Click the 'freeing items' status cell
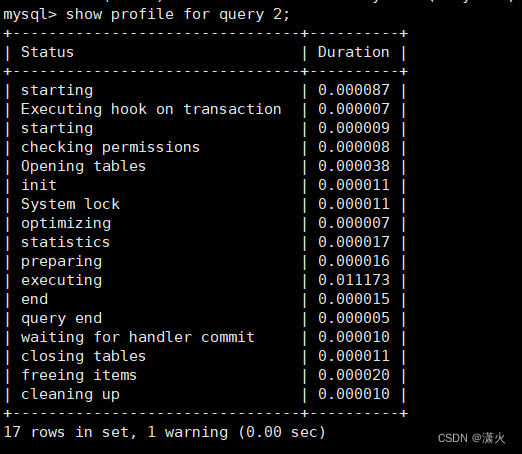Image resolution: width=522 pixels, height=454 pixels. click(79, 375)
